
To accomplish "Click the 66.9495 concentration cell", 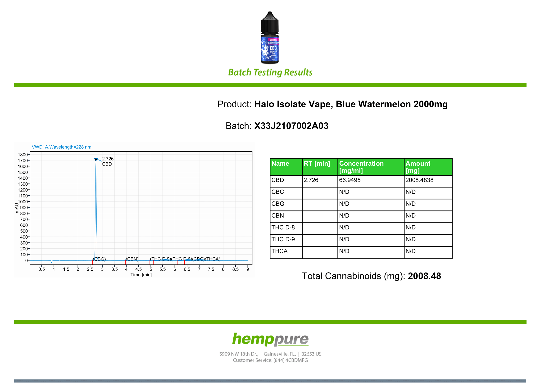I will click(x=371, y=181).
